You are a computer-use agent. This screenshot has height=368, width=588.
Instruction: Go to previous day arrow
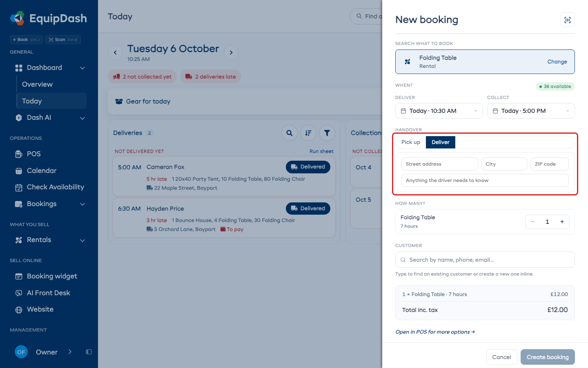[x=115, y=52]
